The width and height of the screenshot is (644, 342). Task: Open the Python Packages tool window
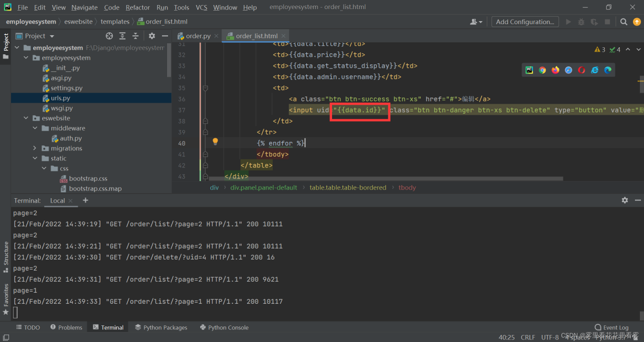161,327
